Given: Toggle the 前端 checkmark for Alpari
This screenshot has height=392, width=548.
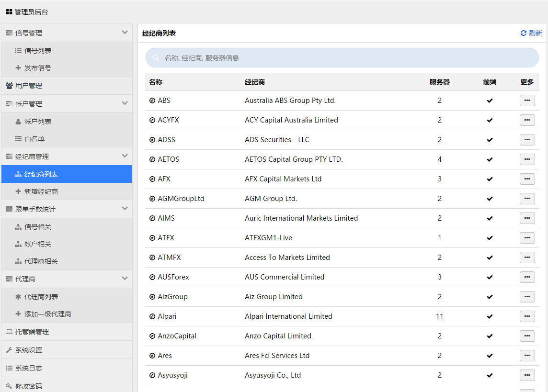Looking at the screenshot, I should pos(490,316).
